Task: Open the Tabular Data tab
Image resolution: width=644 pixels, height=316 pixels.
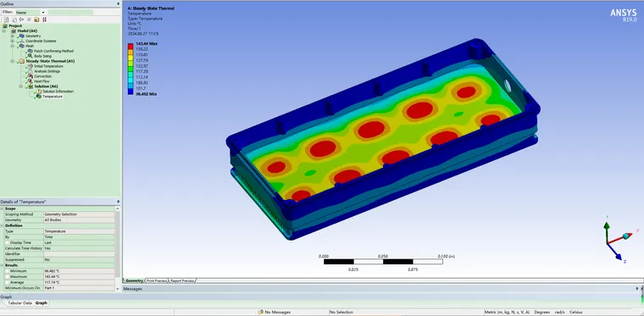Action: [19, 302]
